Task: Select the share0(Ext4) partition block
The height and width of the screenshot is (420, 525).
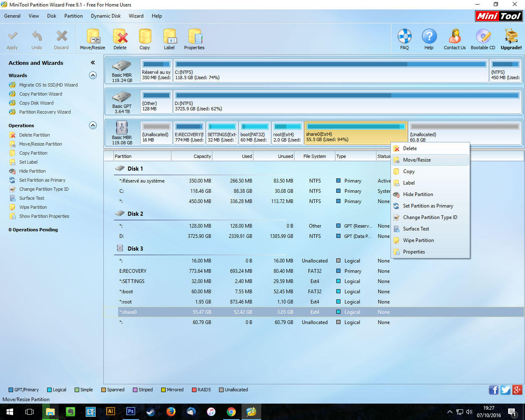Action: coord(356,133)
